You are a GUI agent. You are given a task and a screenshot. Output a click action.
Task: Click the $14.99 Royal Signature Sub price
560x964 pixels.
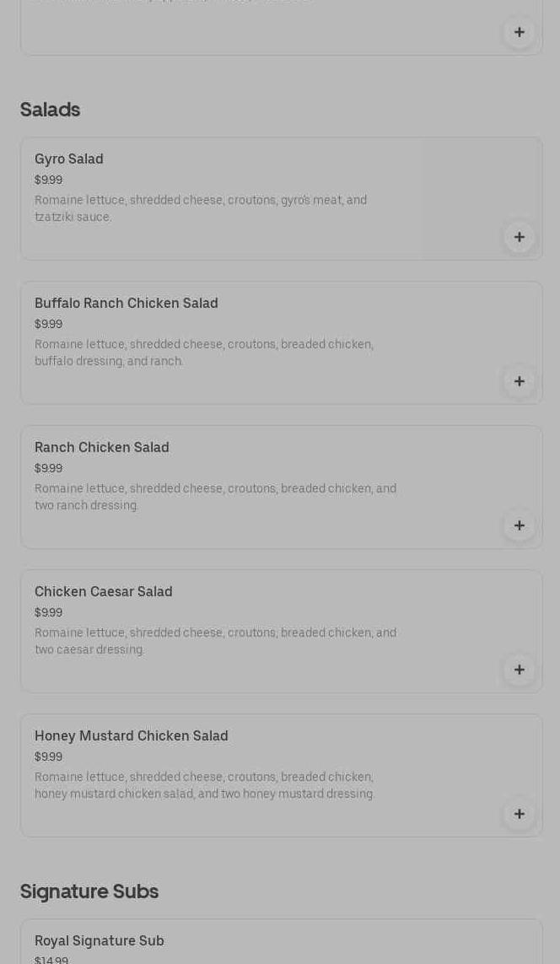coord(51,960)
